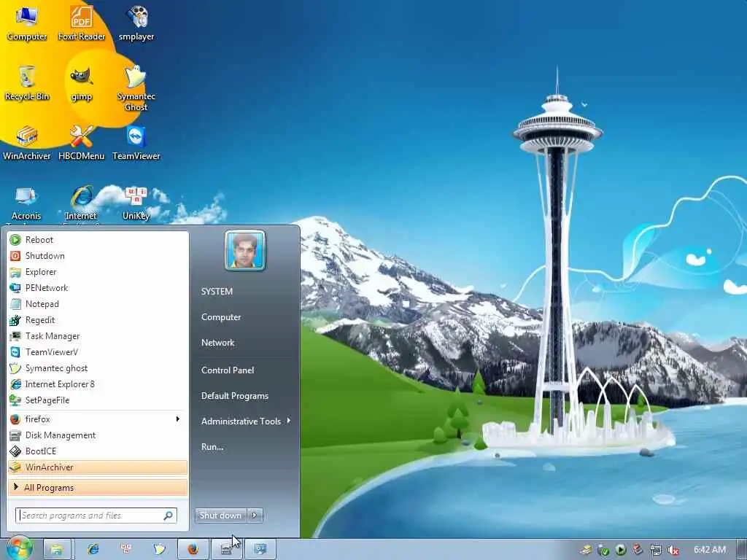Open the Shut down options arrow
The width and height of the screenshot is (747, 560).
255,516
